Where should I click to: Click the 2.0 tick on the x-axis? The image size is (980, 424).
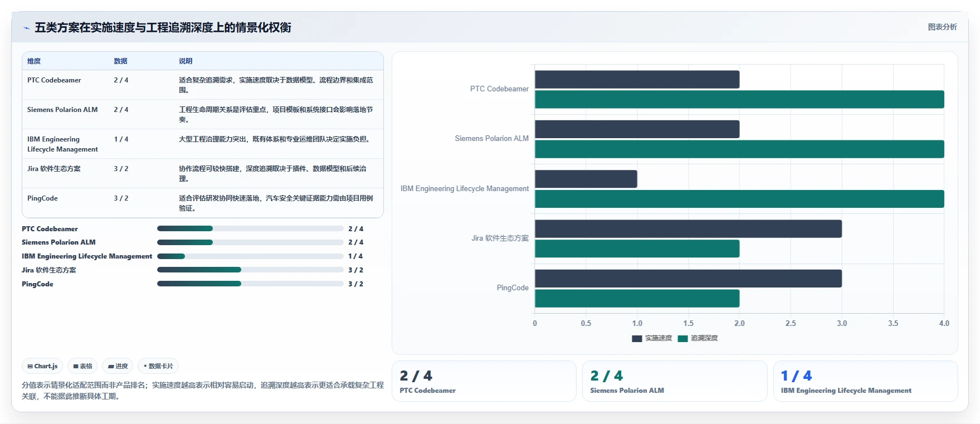pos(739,324)
